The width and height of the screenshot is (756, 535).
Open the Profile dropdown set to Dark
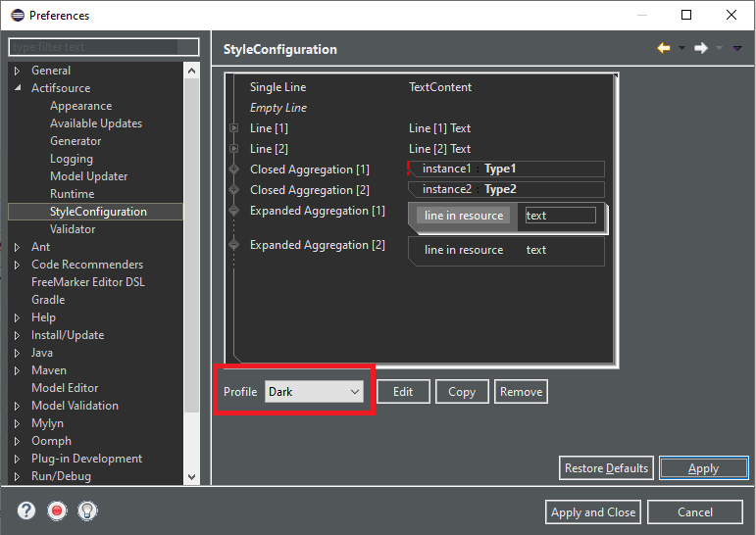(x=314, y=392)
